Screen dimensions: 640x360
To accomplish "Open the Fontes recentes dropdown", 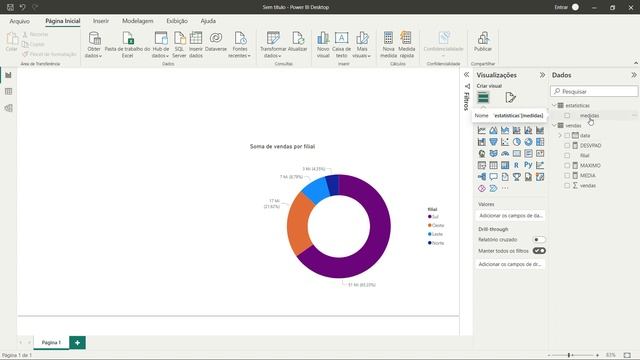I will click(x=240, y=52).
